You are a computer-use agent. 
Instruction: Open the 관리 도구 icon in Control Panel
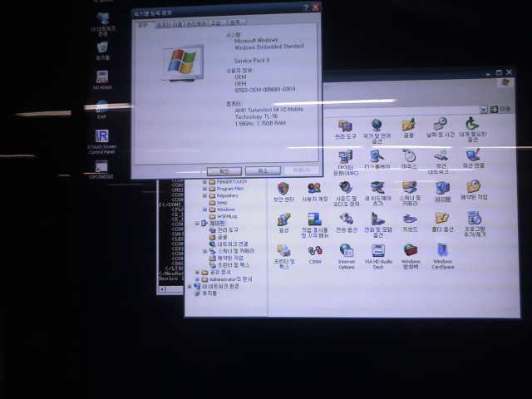(346, 130)
